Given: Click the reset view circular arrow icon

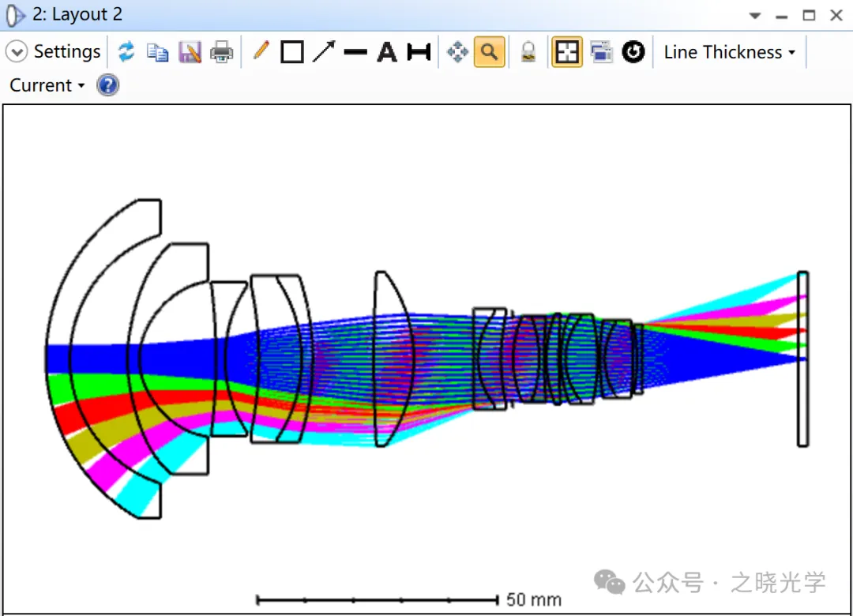Looking at the screenshot, I should pyautogui.click(x=633, y=53).
